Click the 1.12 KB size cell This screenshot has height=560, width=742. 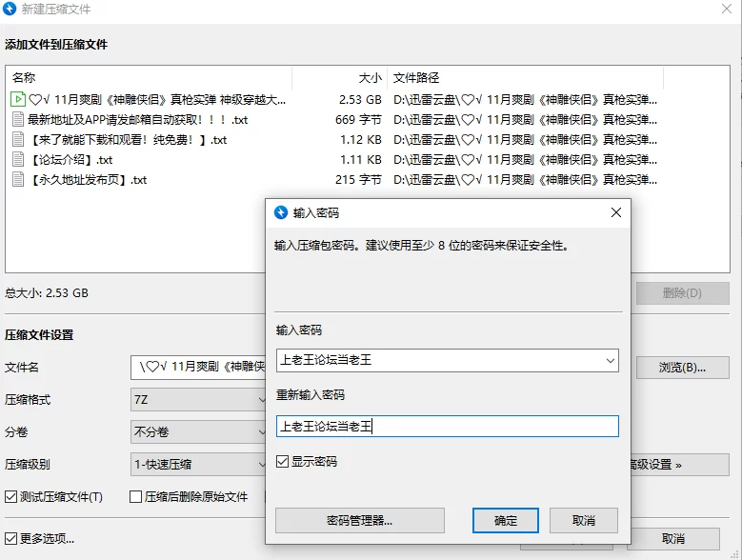361,140
